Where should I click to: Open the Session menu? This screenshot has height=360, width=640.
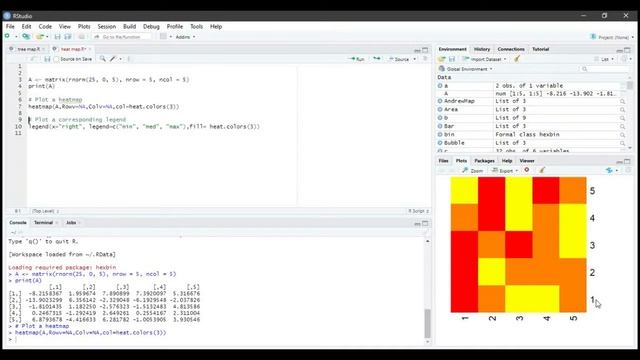pyautogui.click(x=107, y=27)
